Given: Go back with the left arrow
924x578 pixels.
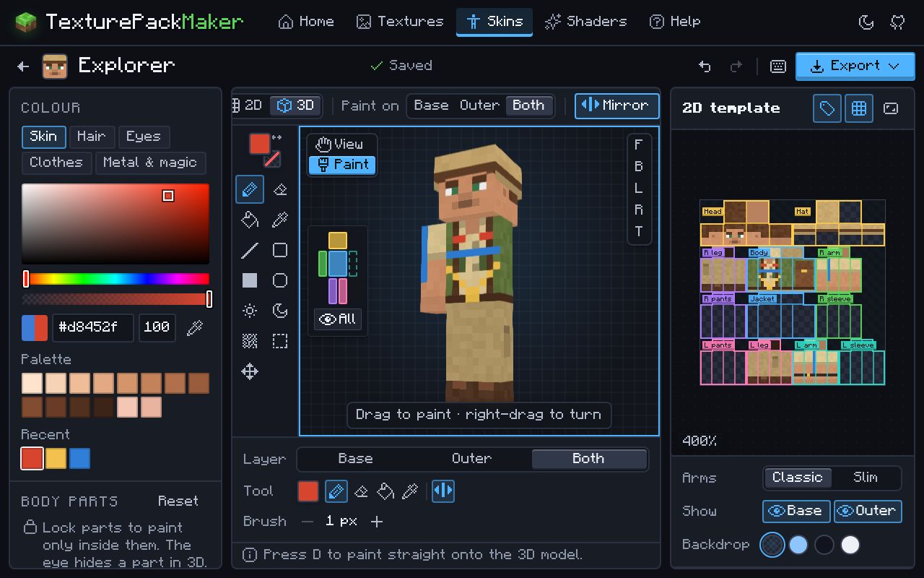Looking at the screenshot, I should 23,66.
